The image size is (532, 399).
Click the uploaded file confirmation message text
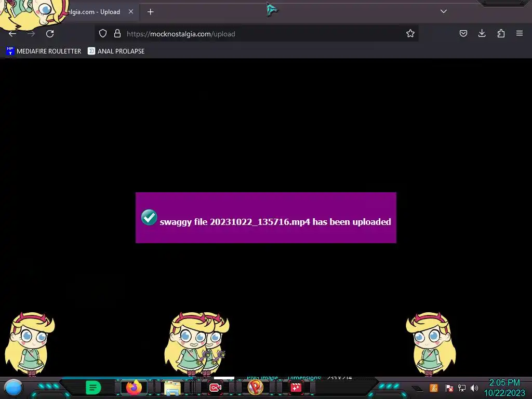click(275, 222)
